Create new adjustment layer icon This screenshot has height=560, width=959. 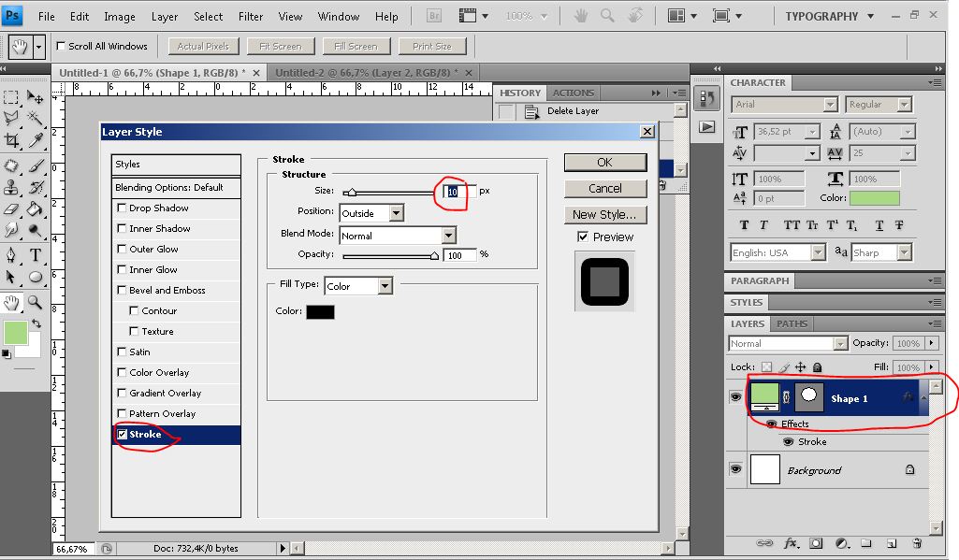pyautogui.click(x=841, y=543)
